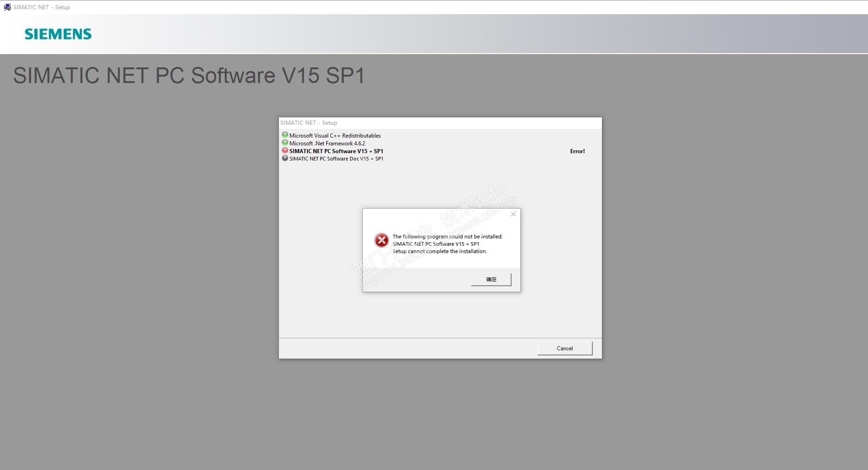Image resolution: width=868 pixels, height=470 pixels.
Task: Select 'Microsoft .Net Framework 4.6.2' list entry
Action: (327, 144)
